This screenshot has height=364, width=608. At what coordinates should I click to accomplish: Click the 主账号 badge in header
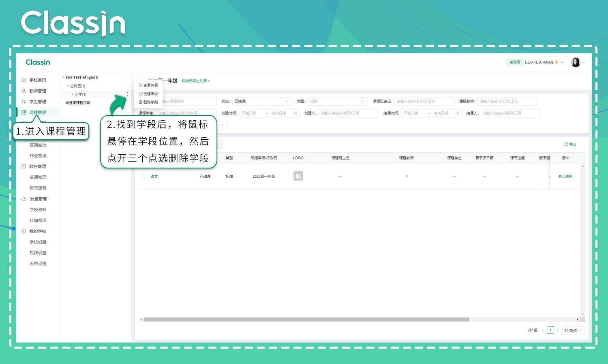click(515, 62)
